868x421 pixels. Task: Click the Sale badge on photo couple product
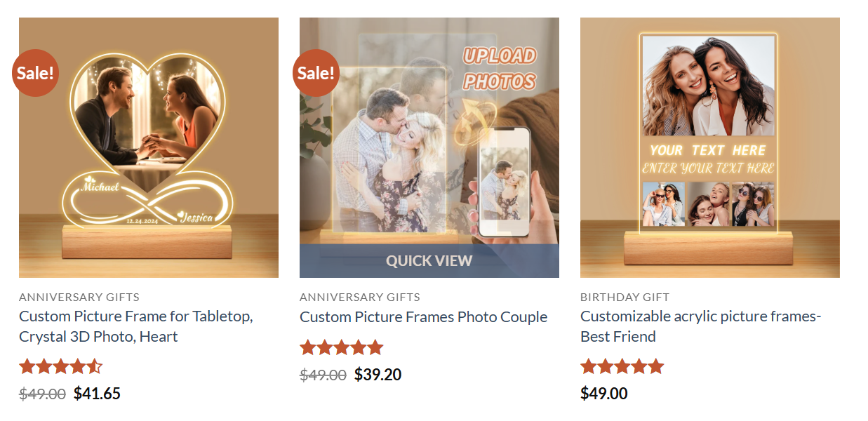316,72
